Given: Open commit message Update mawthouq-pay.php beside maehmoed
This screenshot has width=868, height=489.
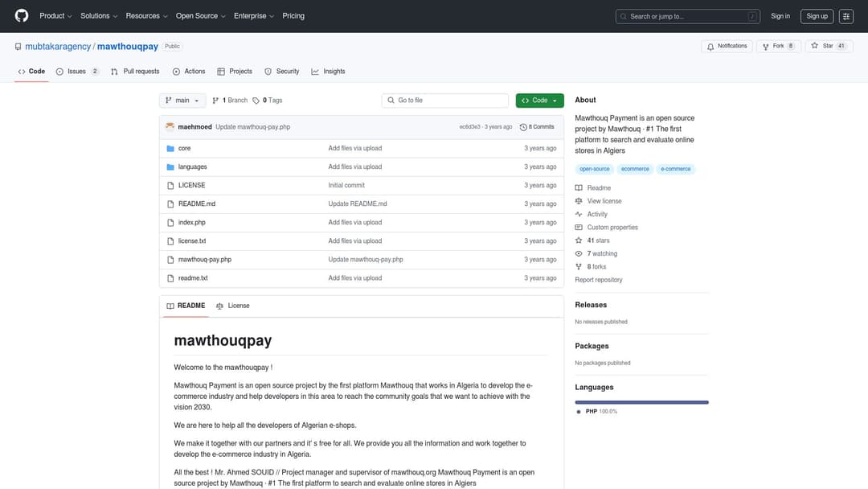Looking at the screenshot, I should (x=252, y=127).
